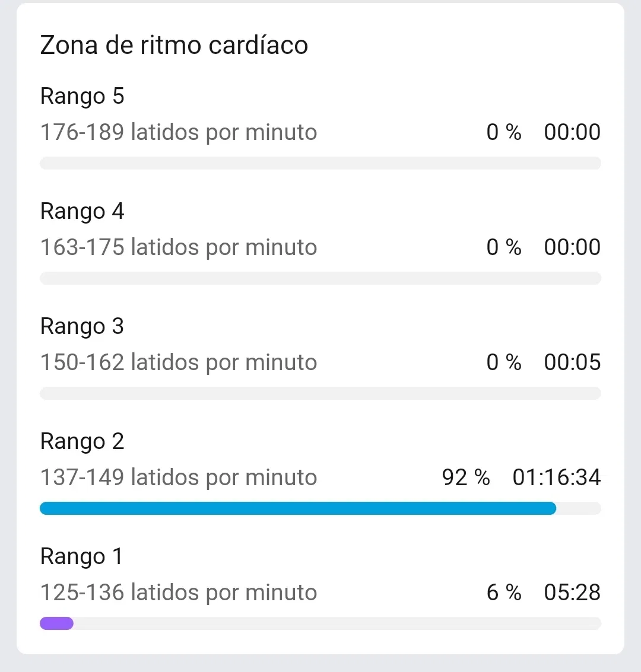Tap the 176-189 latidos por minuto text

[x=178, y=132]
